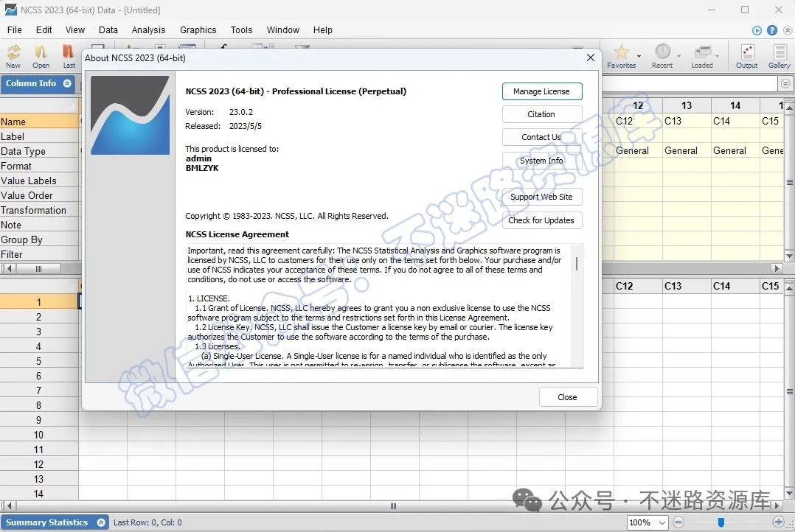Click the Check for Updates button
This screenshot has width=795, height=532.
pos(541,220)
